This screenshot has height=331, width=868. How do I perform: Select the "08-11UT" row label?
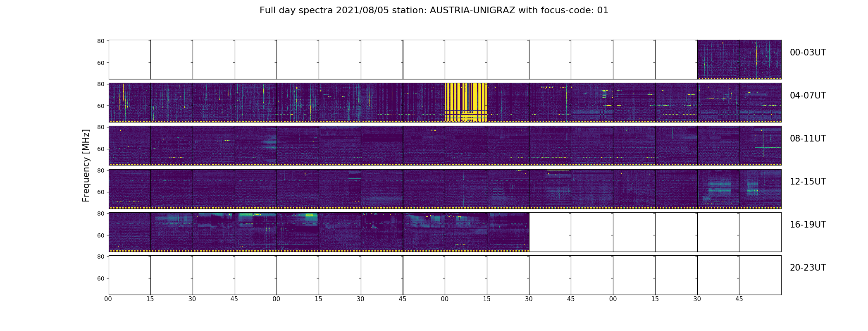(808, 139)
